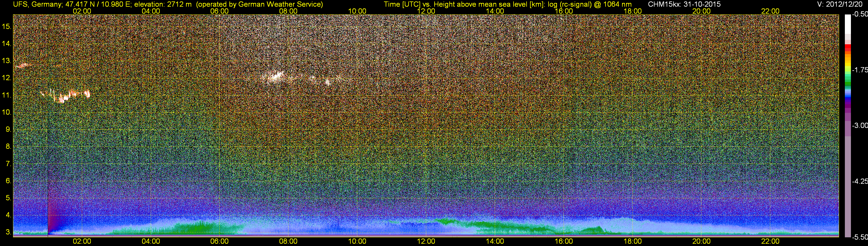
Task: Click the "15." height axis label
Action: point(7,26)
